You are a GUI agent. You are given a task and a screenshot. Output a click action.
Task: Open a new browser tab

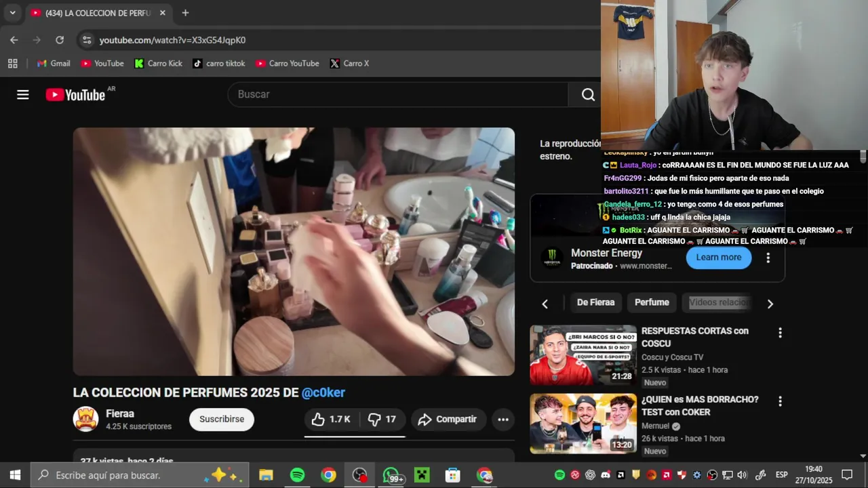[x=185, y=13]
